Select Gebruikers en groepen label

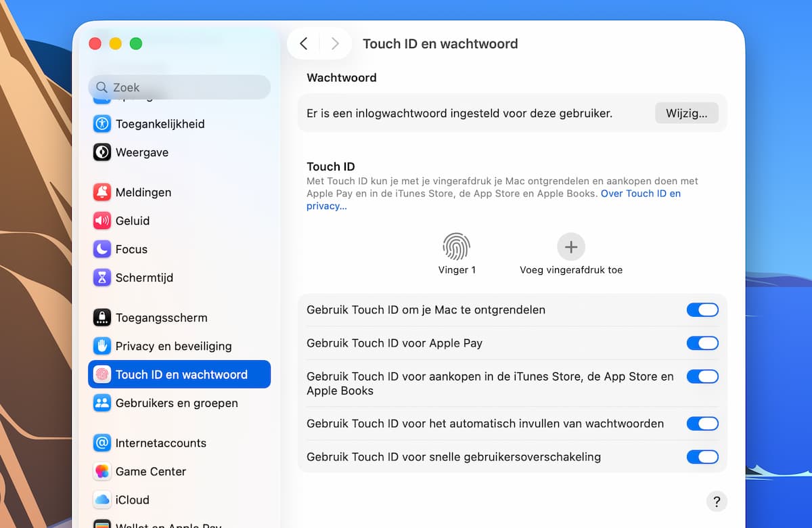point(177,403)
